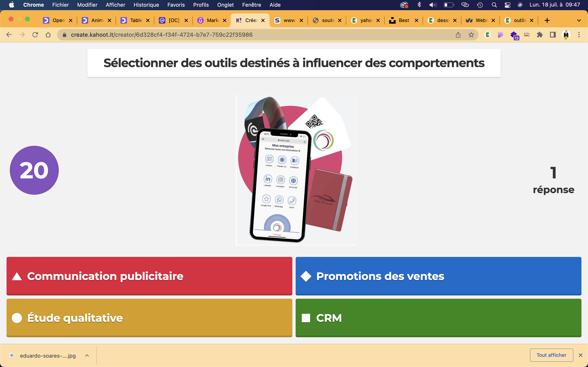The height and width of the screenshot is (367, 588).
Task: Click the Tout afficher button
Action: click(551, 355)
